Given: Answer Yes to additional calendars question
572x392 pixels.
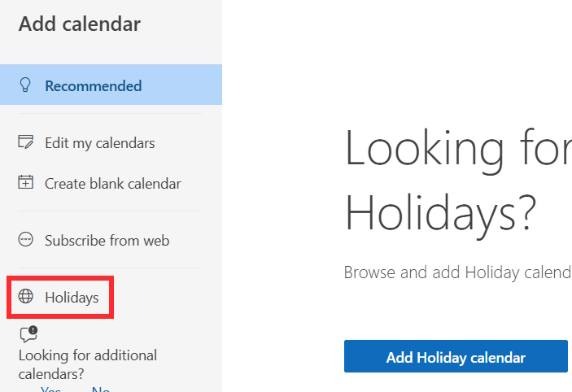Looking at the screenshot, I should coord(50,389).
